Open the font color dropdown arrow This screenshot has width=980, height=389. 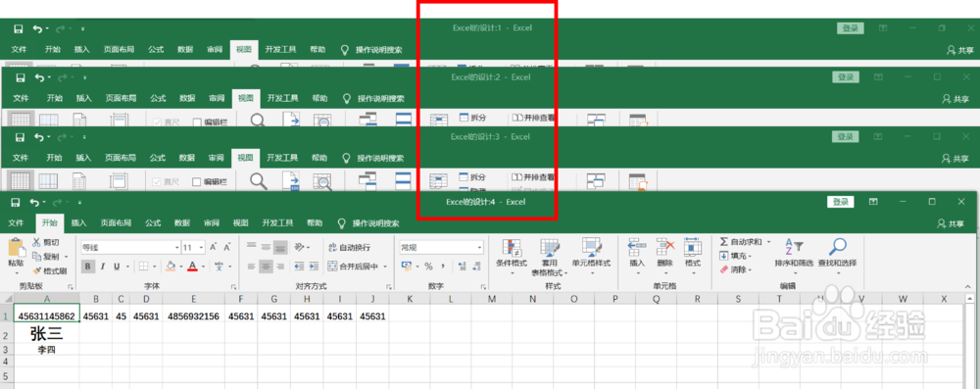[203, 267]
